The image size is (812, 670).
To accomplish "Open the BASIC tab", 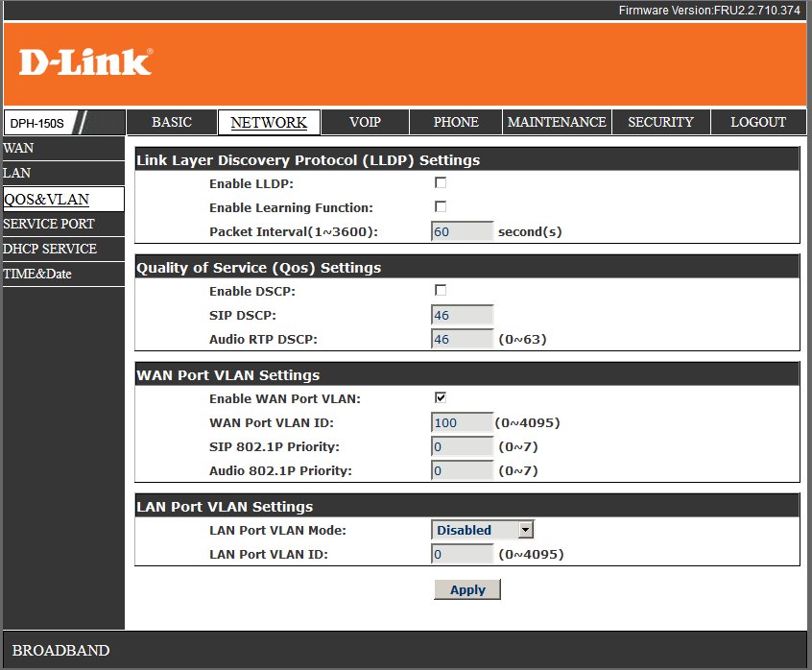I will [x=172, y=122].
